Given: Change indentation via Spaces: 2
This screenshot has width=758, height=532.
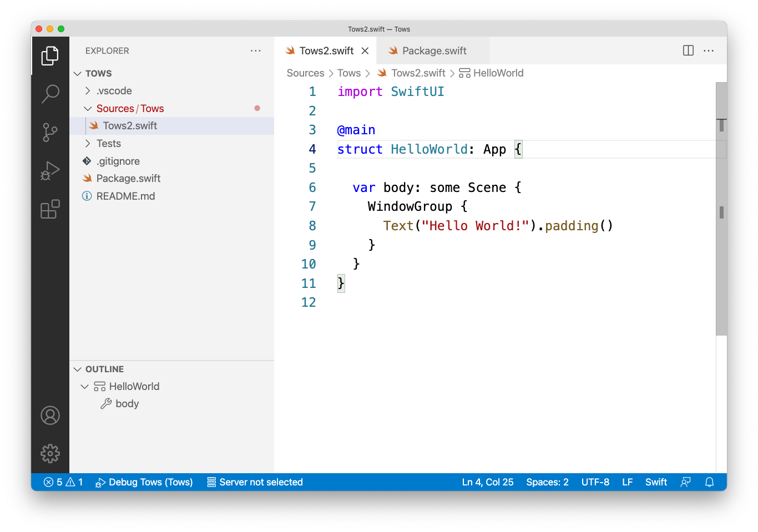Looking at the screenshot, I should 547,482.
